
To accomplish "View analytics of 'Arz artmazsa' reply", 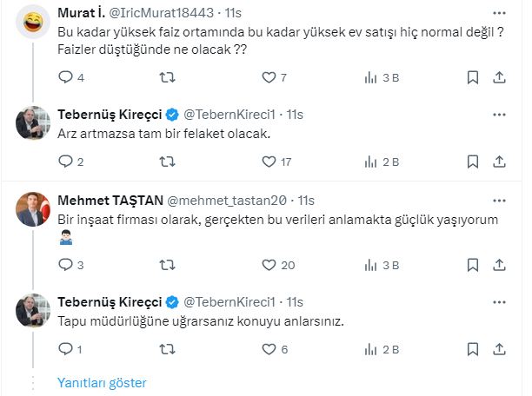I will [368, 162].
